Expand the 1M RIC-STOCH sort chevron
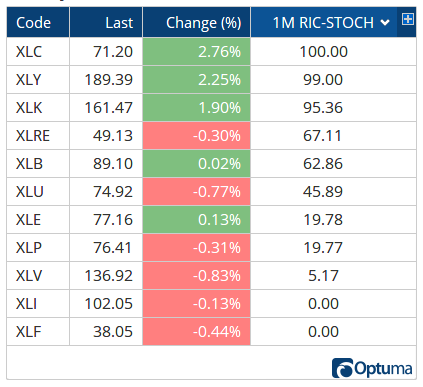Image resolution: width=423 pixels, height=387 pixels. [385, 23]
